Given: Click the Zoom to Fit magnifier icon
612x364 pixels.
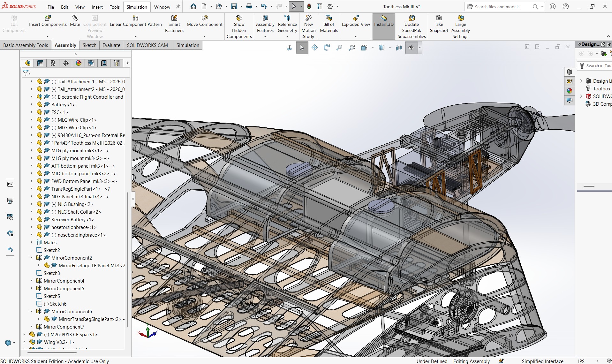Looking at the screenshot, I should point(339,48).
